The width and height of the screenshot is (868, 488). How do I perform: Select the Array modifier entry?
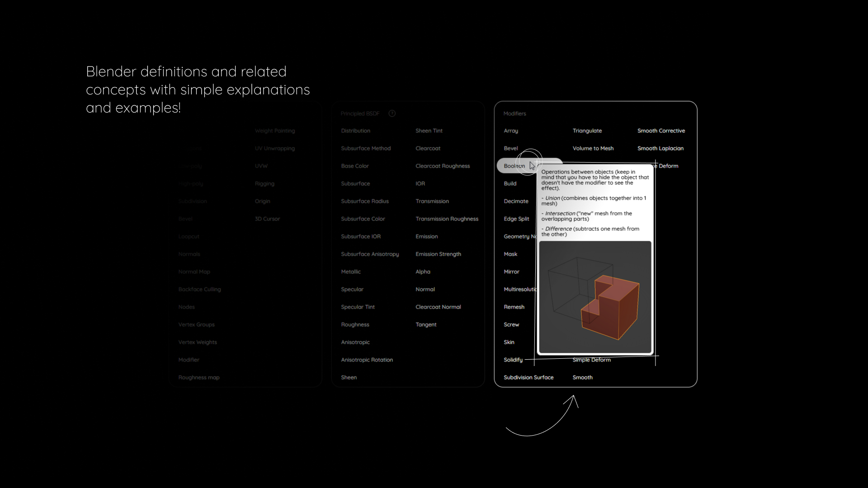[511, 131]
